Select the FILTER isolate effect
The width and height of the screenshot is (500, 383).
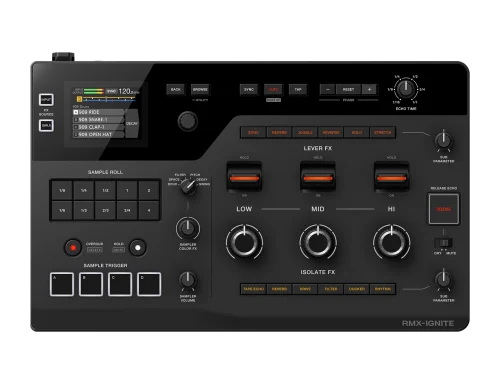pos(331,289)
